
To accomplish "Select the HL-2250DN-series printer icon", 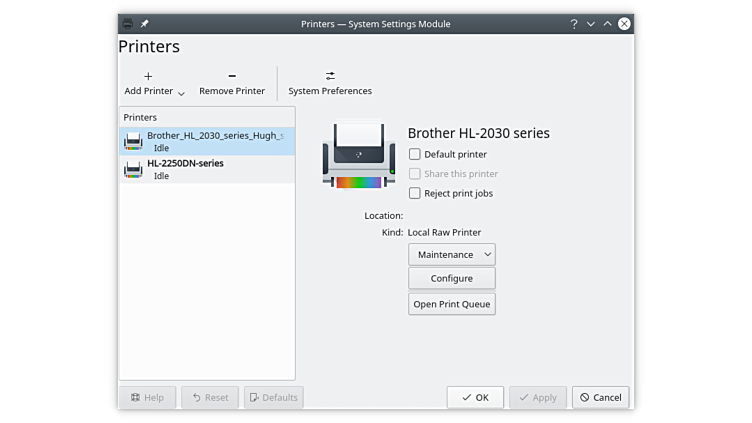I will tap(133, 169).
